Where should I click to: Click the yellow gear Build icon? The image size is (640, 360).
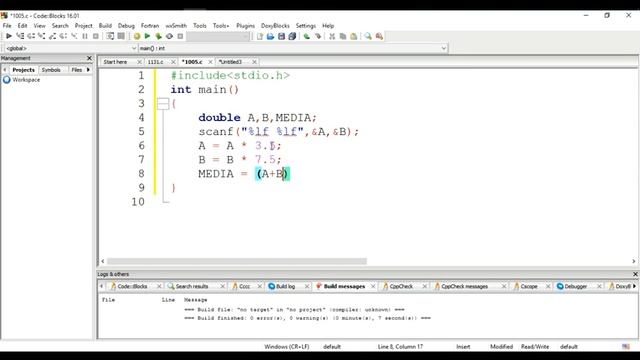tap(137, 36)
